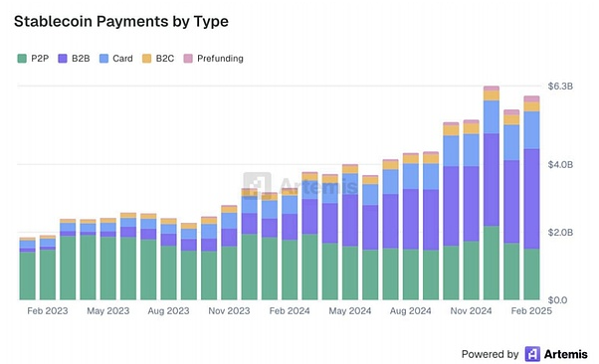Screen dimensions: 599x364
Task: Click the purple B2B legend swatch
Action: coord(63,59)
